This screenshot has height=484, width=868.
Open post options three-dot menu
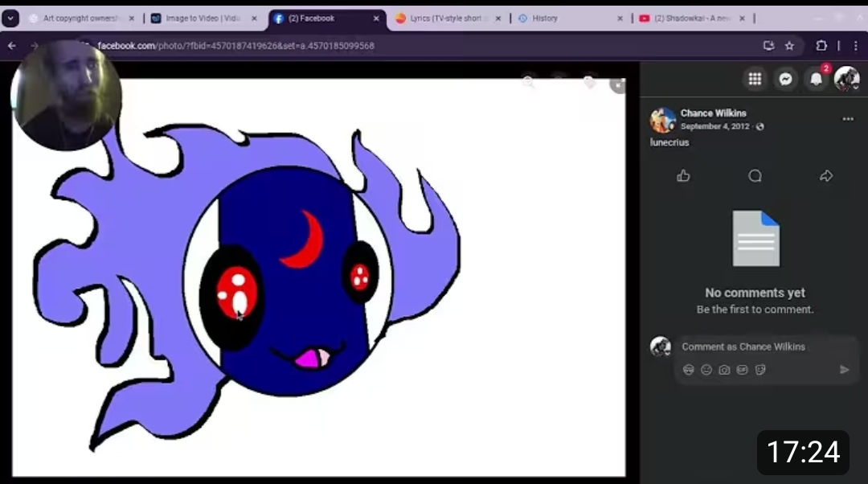847,119
